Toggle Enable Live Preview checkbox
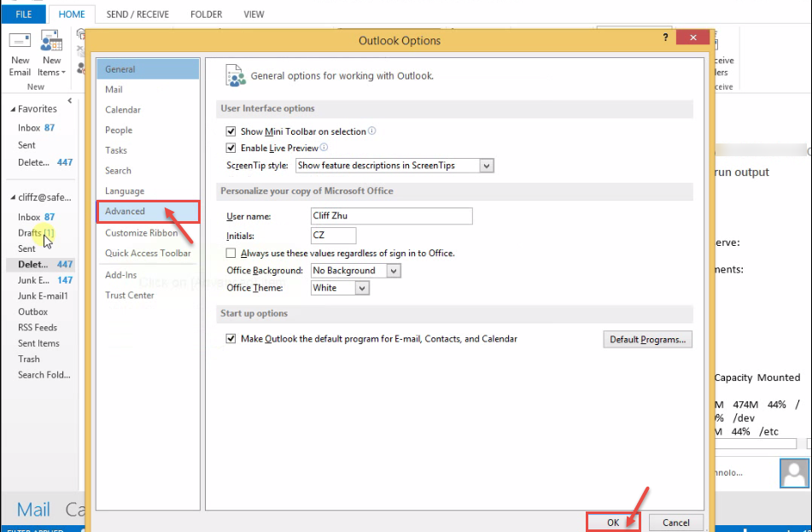Screen dimensions: 812x532 tap(231, 148)
